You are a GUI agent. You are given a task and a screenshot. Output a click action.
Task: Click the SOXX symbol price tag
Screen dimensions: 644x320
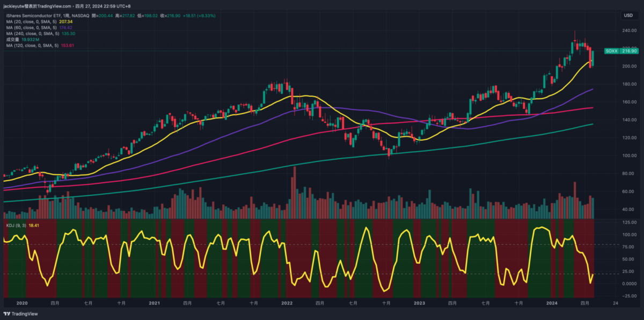[x=611, y=50]
